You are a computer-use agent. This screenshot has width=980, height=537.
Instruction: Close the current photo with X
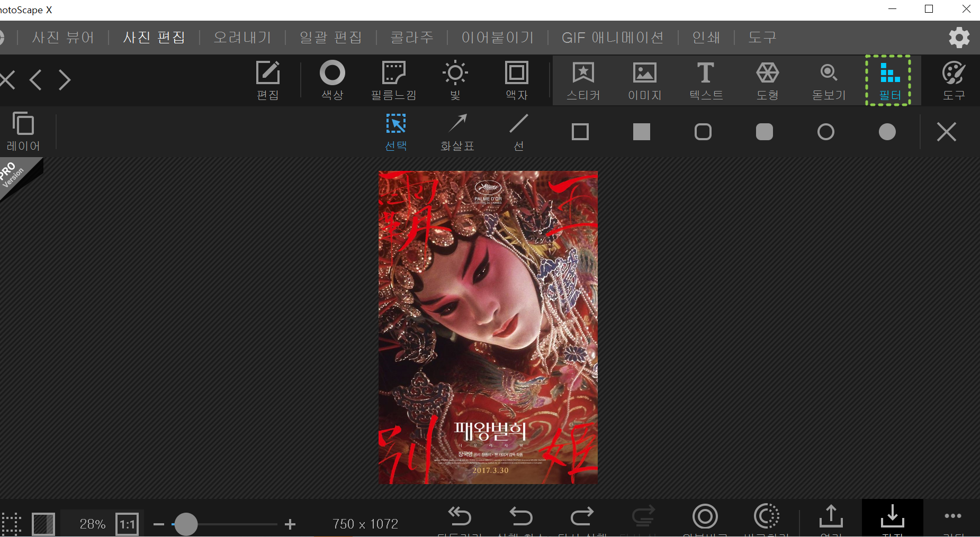coord(7,80)
